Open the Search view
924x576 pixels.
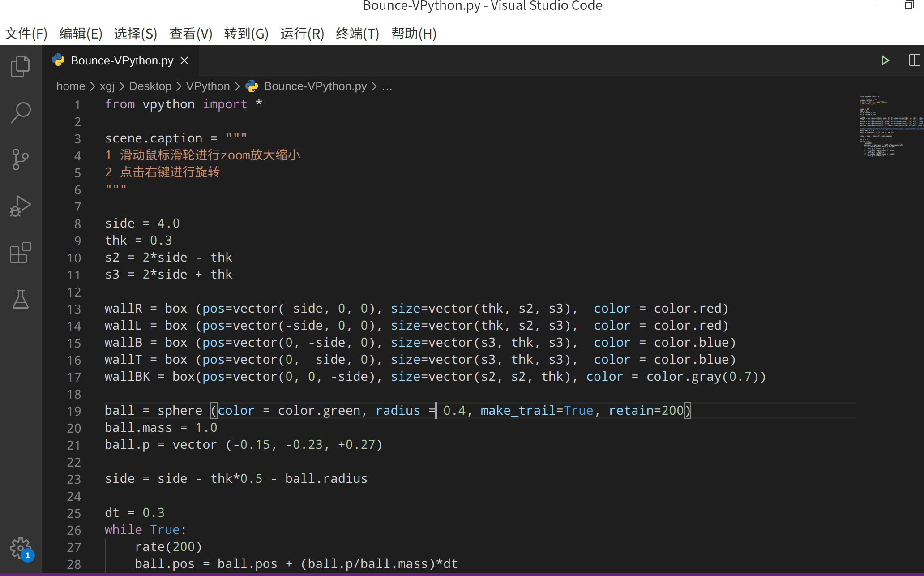tap(20, 112)
